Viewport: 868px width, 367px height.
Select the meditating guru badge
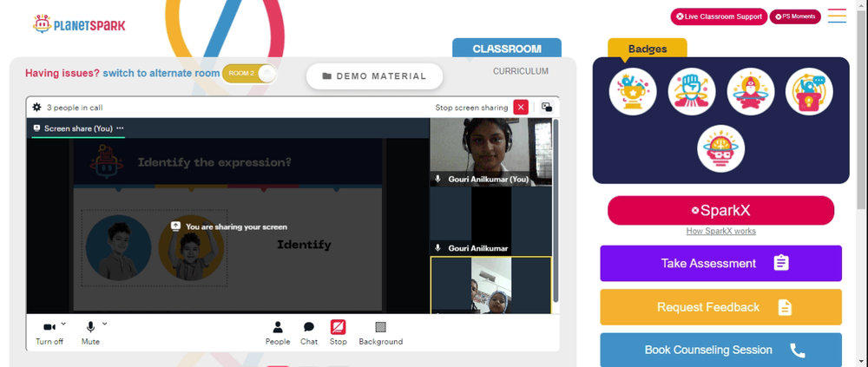tap(750, 91)
